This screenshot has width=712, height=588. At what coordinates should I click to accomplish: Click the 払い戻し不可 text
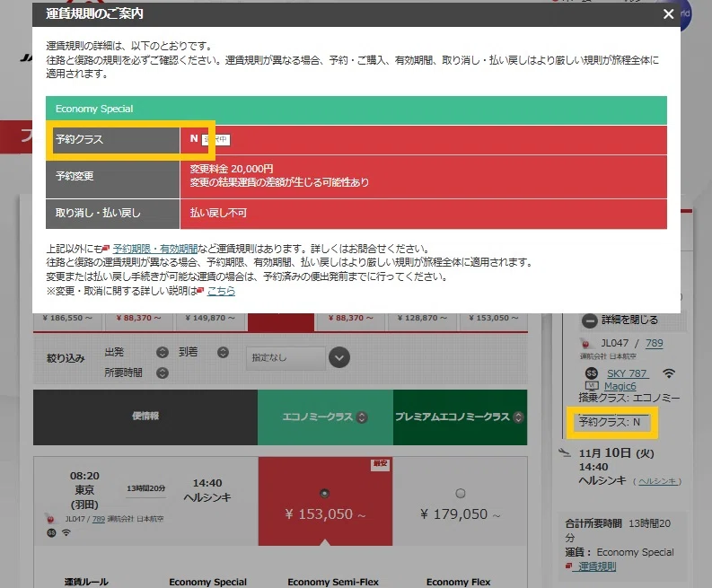218,213
